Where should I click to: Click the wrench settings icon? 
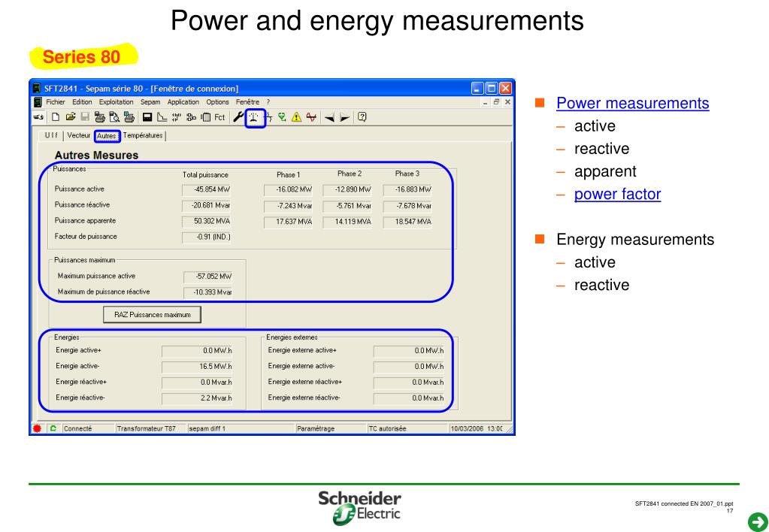238,117
